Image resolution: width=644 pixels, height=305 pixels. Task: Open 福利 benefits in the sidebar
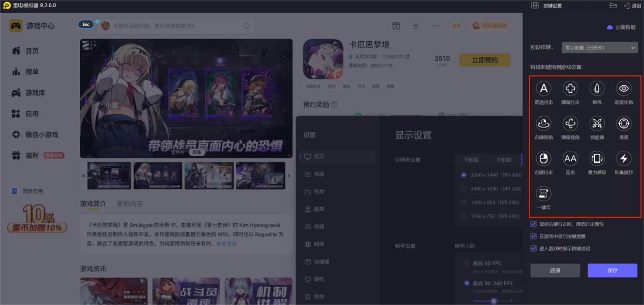[x=32, y=156]
